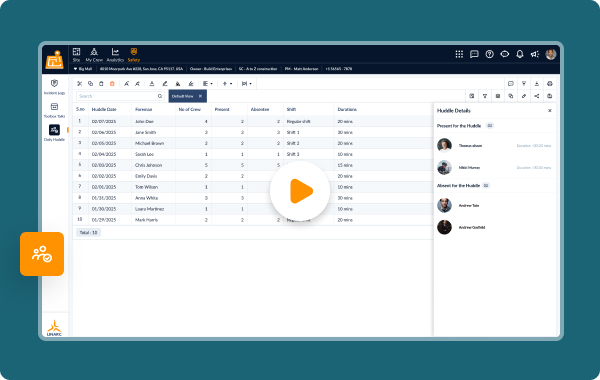600x380 pixels.
Task: Click the orange Delete trash icon
Action: click(x=112, y=83)
